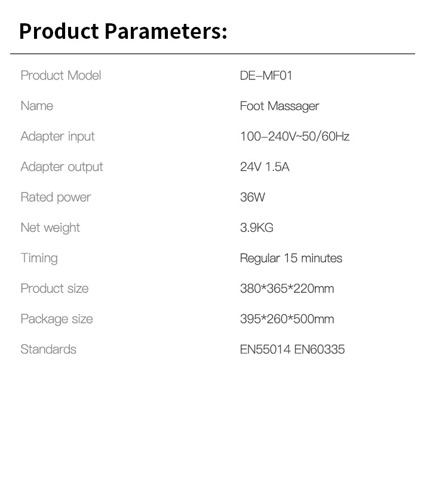Select the "24V 1.5A" value

tap(265, 167)
